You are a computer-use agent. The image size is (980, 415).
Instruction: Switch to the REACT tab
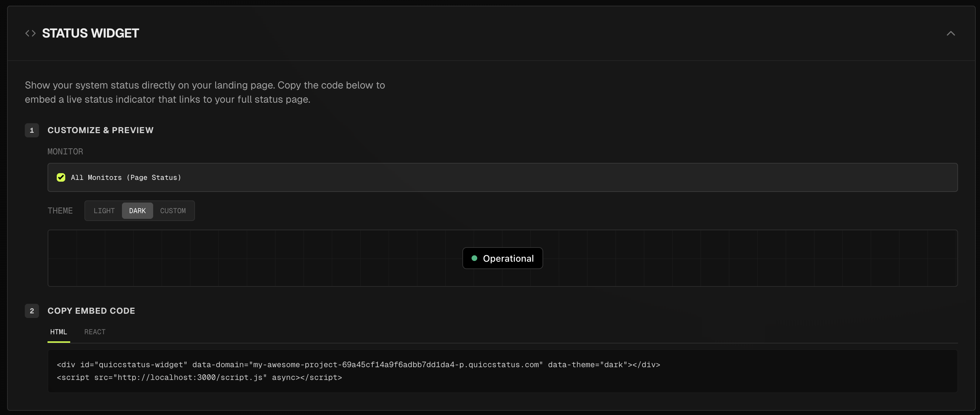[94, 332]
